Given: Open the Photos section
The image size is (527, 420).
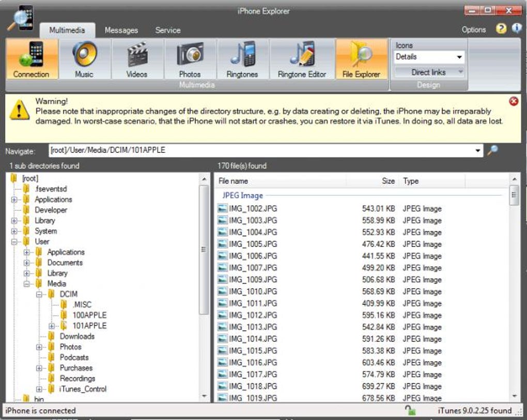Looking at the screenshot, I should point(190,59).
